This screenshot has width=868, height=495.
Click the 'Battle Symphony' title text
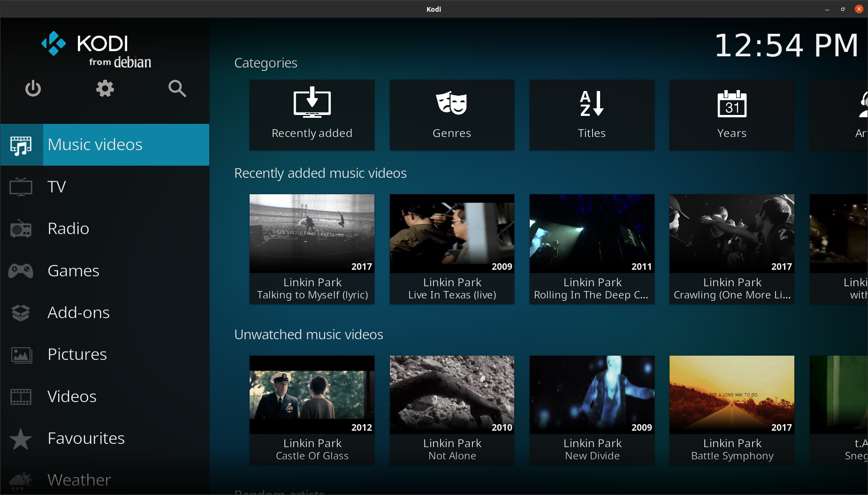(732, 456)
